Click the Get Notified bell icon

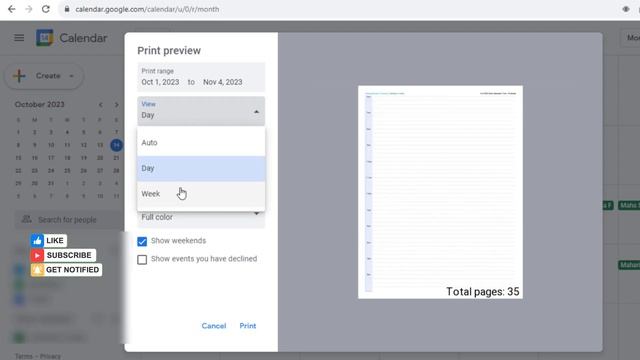point(37,270)
